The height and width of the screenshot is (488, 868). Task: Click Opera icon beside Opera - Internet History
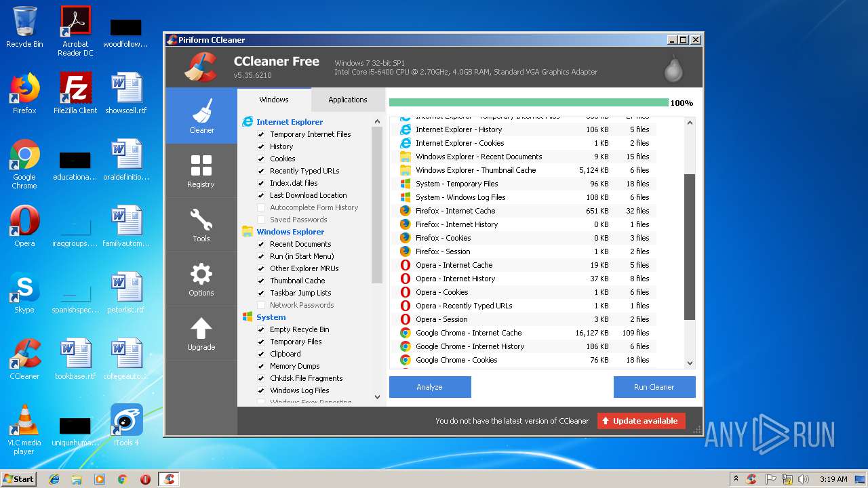(406, 279)
